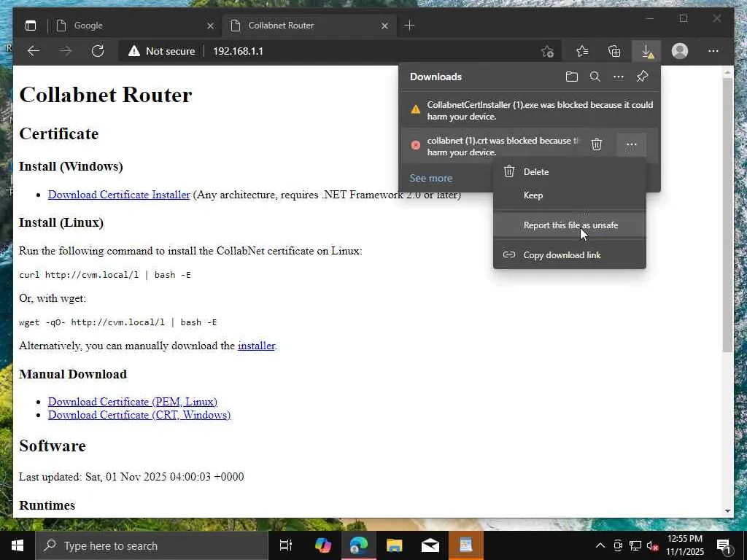Open Downloads panel more options

[x=619, y=77]
